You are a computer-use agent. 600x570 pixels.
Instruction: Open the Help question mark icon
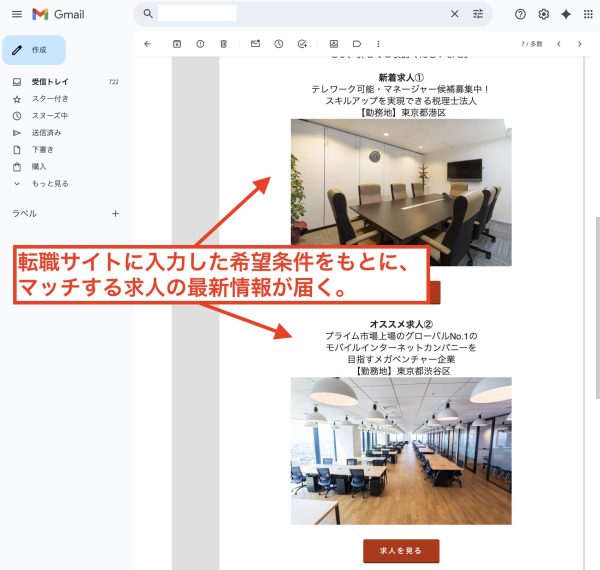click(520, 15)
